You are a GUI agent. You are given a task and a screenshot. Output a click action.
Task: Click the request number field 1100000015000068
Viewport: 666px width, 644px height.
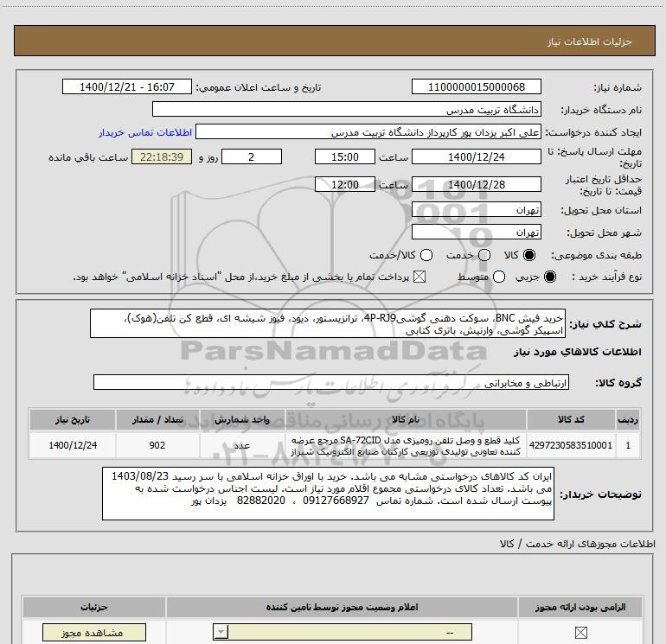pyautogui.click(x=476, y=86)
